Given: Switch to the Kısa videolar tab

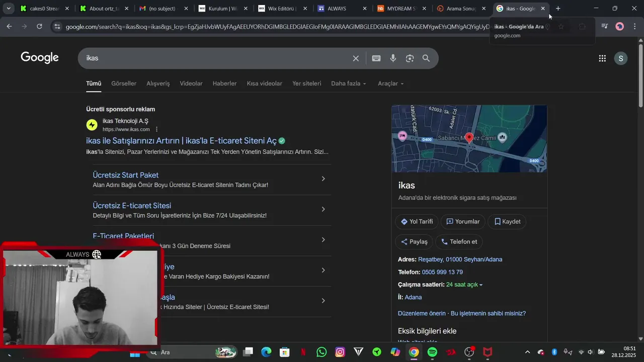Looking at the screenshot, I should tap(264, 83).
